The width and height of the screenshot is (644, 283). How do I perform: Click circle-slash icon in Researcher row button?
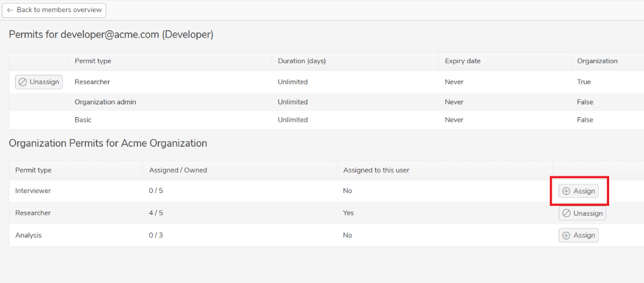coord(566,213)
